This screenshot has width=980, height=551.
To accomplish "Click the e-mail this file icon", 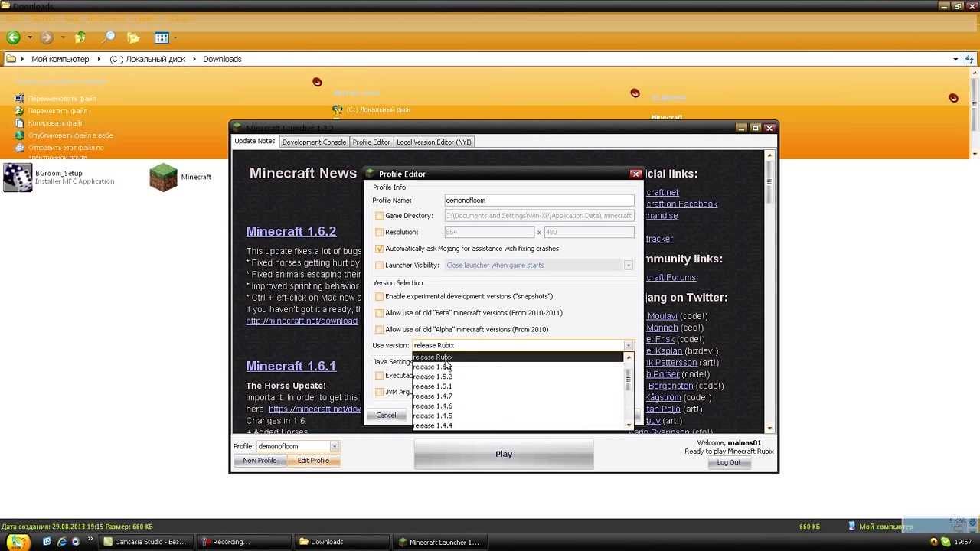I will point(19,147).
